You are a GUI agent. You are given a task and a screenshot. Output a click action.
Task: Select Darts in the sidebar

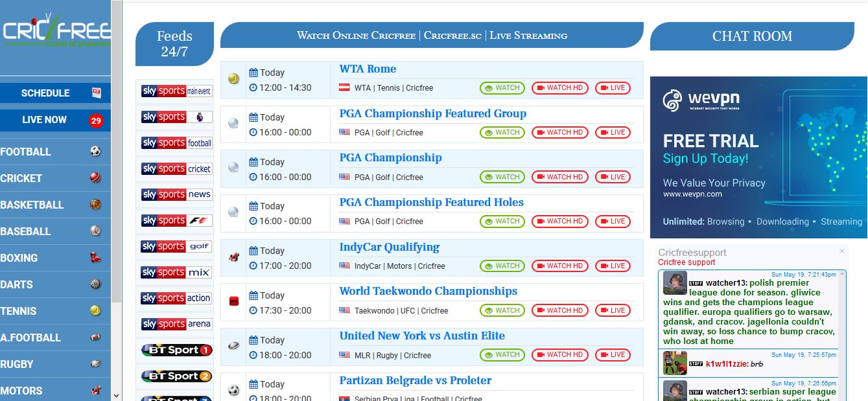click(55, 284)
